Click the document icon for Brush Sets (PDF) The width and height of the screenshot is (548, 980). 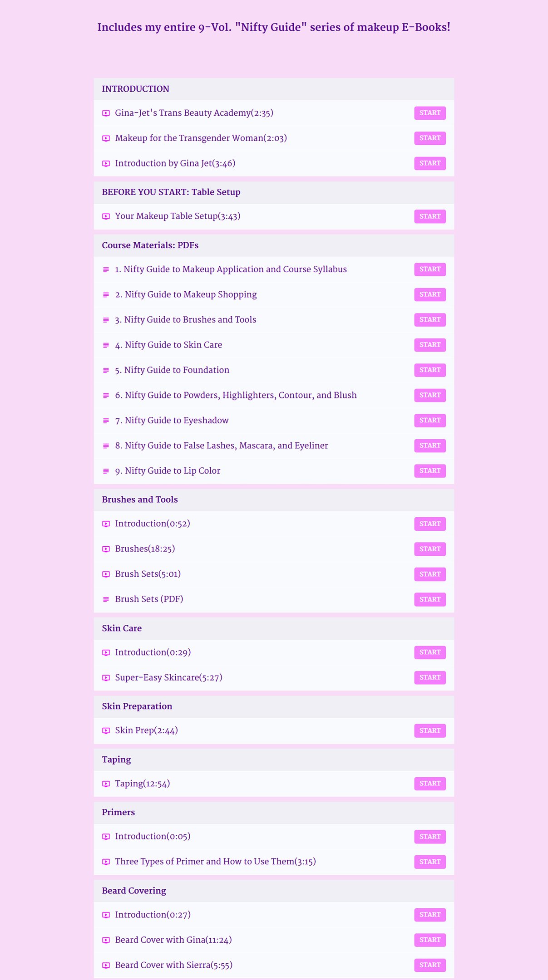[x=106, y=599]
